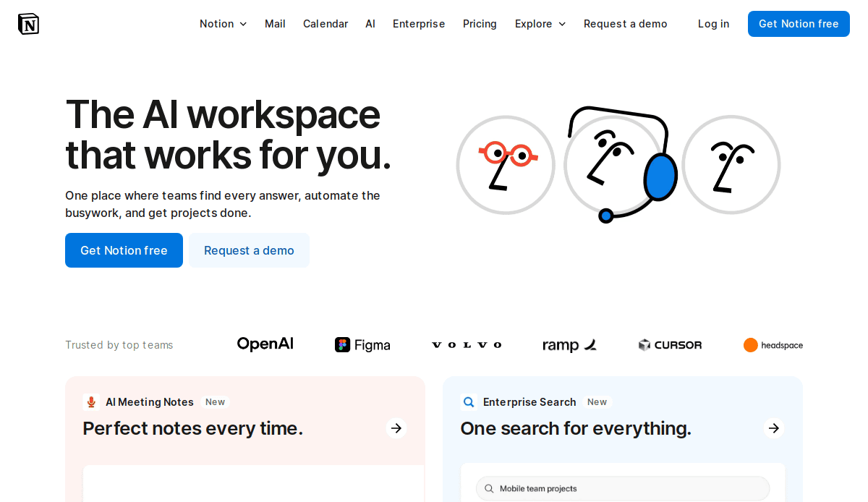Open the Cursor logo
This screenshot has height=502, width=868.
coord(669,344)
